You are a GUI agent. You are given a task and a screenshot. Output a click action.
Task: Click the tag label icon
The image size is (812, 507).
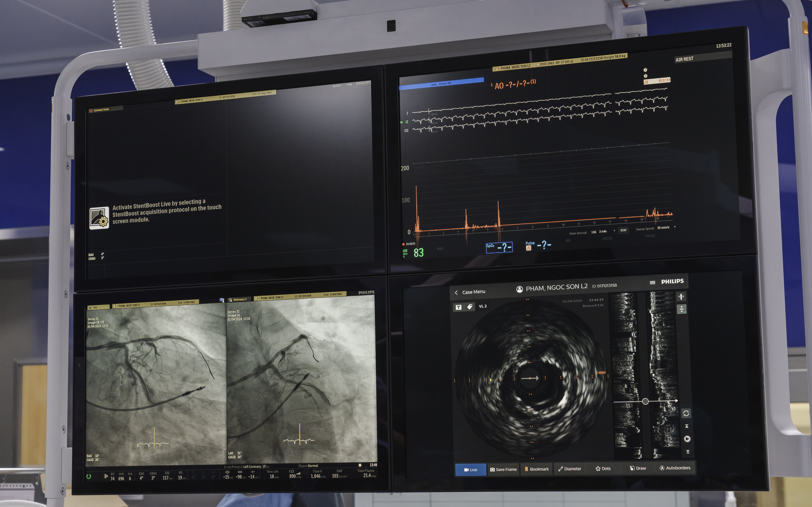coord(470,307)
